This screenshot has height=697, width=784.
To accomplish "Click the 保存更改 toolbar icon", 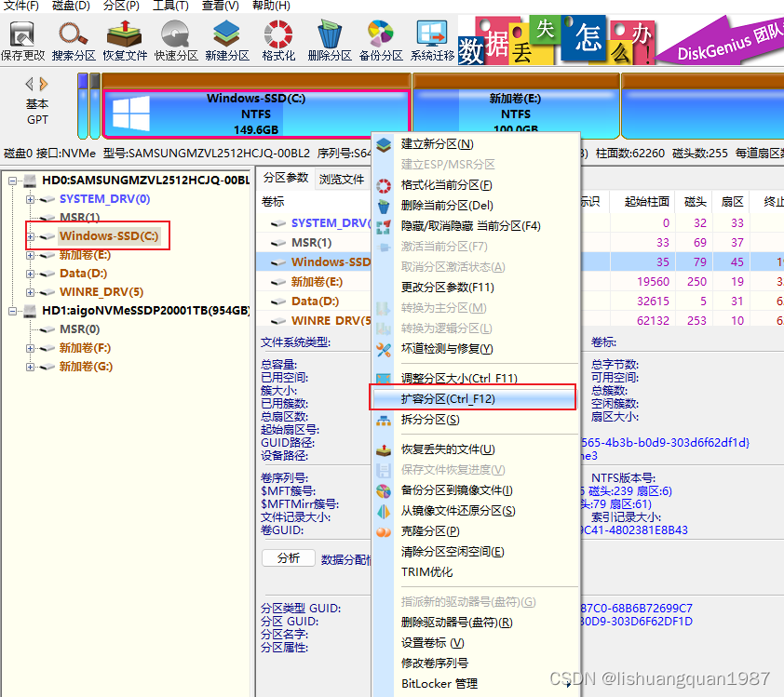I will [22, 41].
